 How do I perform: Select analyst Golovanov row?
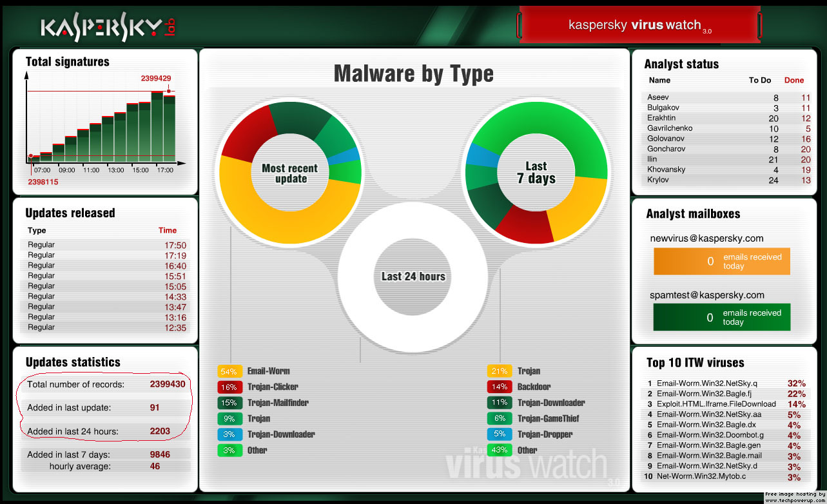(728, 139)
